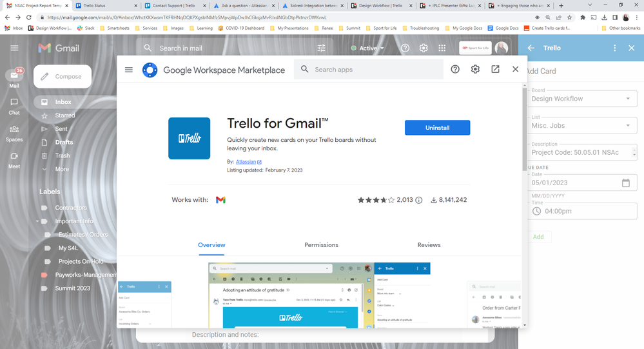Screen dimensions: 644x349
Task: Go back in Trello side panel
Action: pos(531,48)
